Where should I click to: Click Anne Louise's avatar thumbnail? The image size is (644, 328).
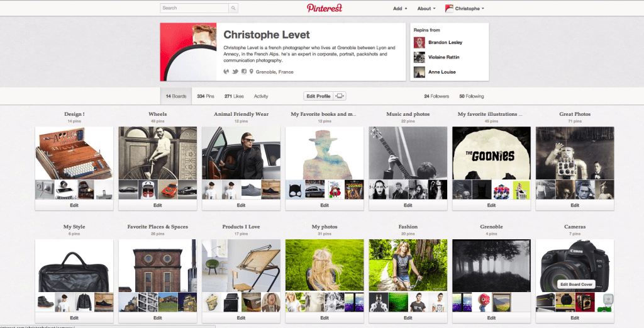pyautogui.click(x=419, y=72)
